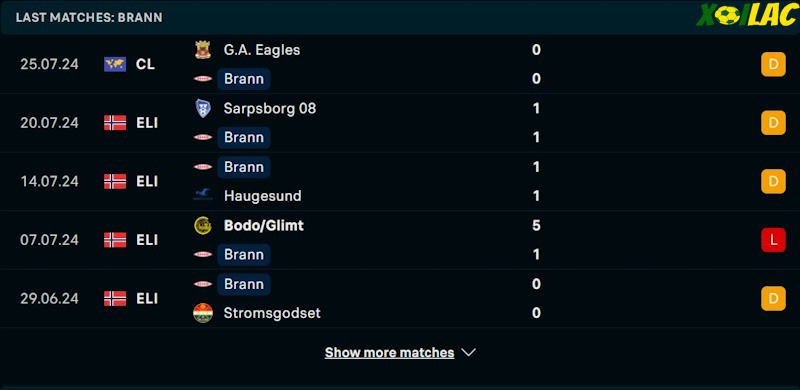Click the Haugesund club logo

click(203, 196)
